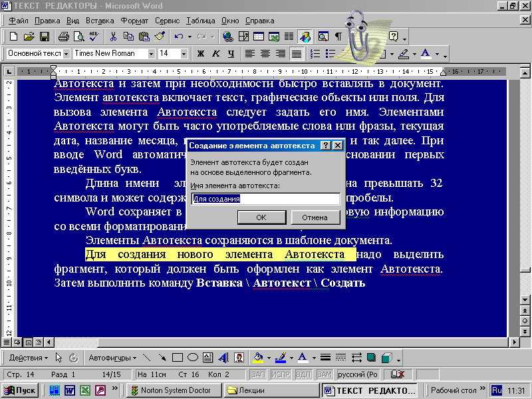This screenshot has height=399, width=532.
Task: Apply bulleted list formatting
Action: (x=331, y=54)
